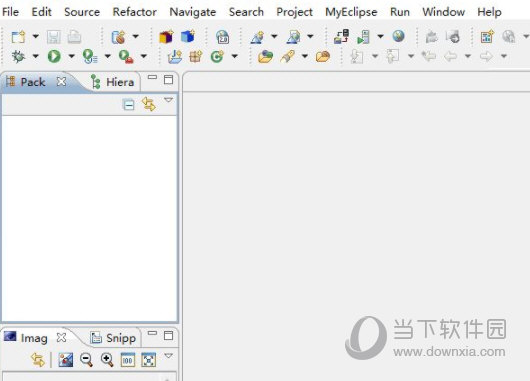530x381 pixels.
Task: Maximize the Image Preview panel
Action: [x=168, y=335]
